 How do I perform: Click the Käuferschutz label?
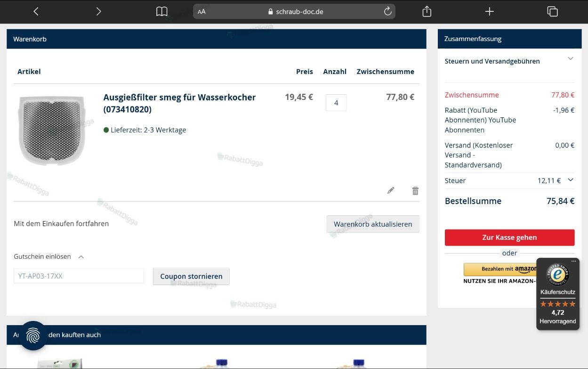point(558,292)
